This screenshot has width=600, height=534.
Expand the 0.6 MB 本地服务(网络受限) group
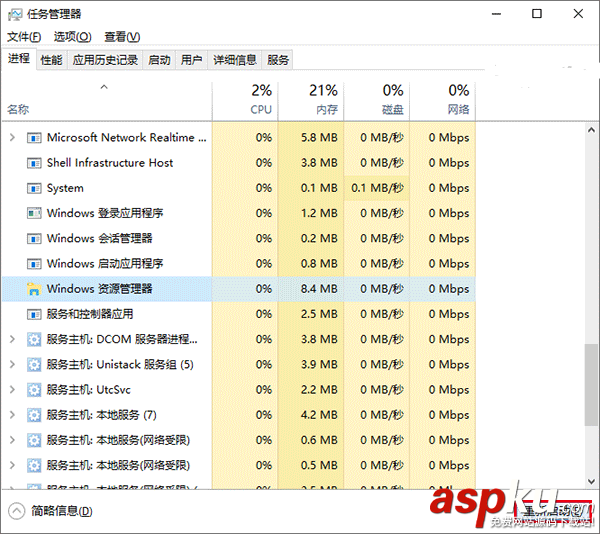(x=12, y=440)
